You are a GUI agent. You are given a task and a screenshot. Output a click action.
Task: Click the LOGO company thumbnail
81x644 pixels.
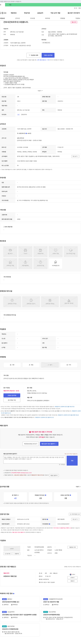coord(12,548)
